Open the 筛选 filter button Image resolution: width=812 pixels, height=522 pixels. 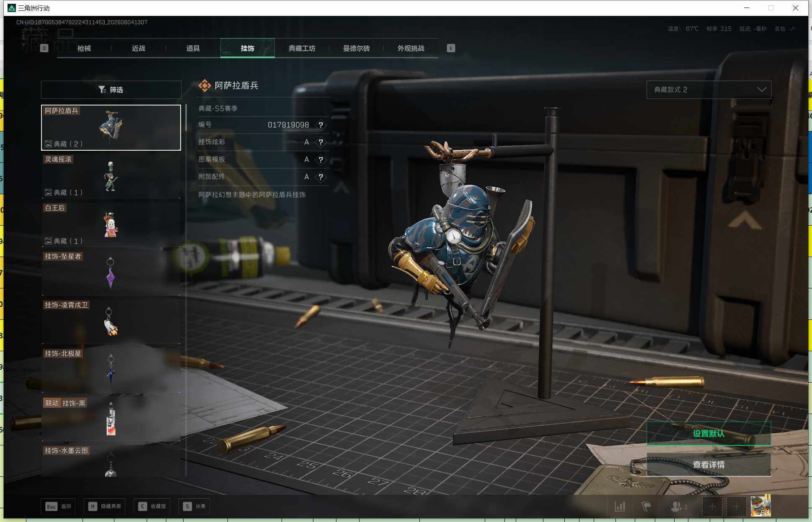click(111, 90)
